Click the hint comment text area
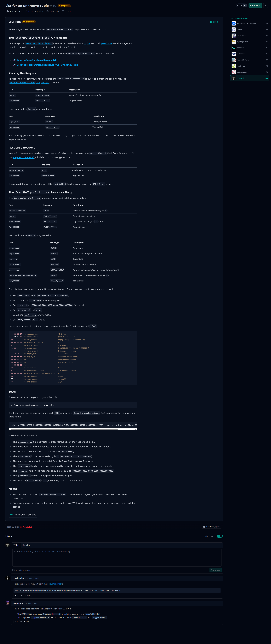The width and height of the screenshot is (271, 644). pyautogui.click(x=117, y=557)
